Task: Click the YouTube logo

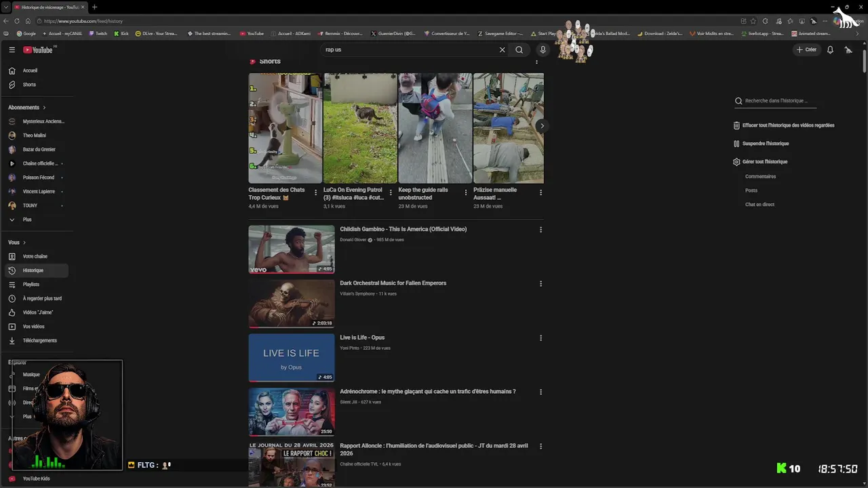Action: coord(38,49)
